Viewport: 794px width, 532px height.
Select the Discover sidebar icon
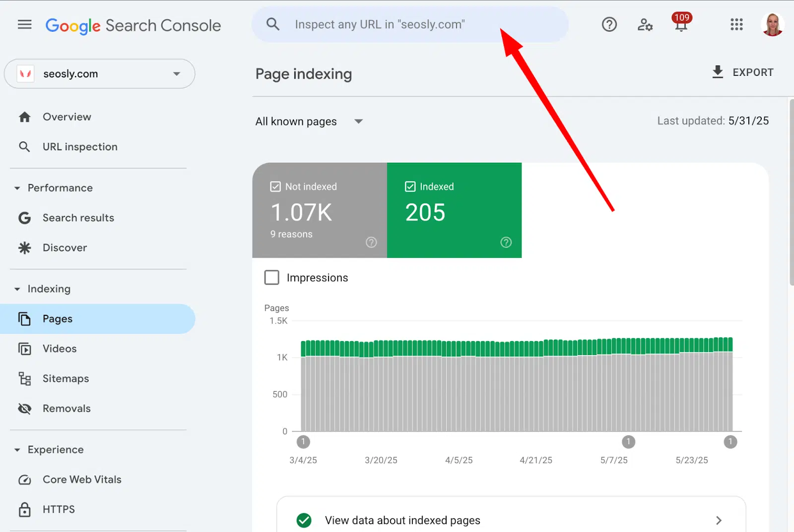25,247
